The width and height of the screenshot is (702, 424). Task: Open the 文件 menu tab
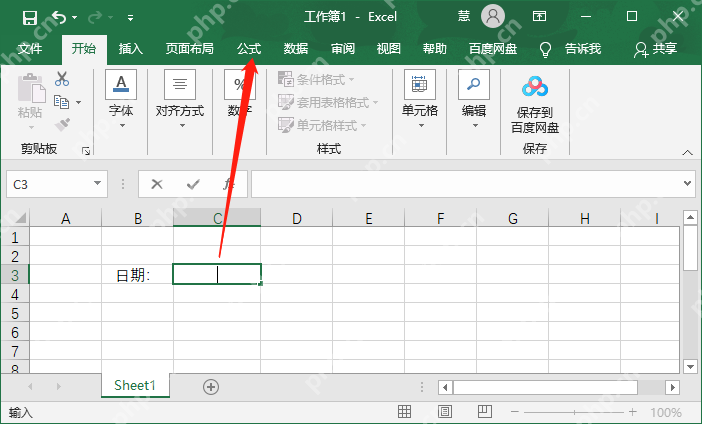[x=30, y=48]
